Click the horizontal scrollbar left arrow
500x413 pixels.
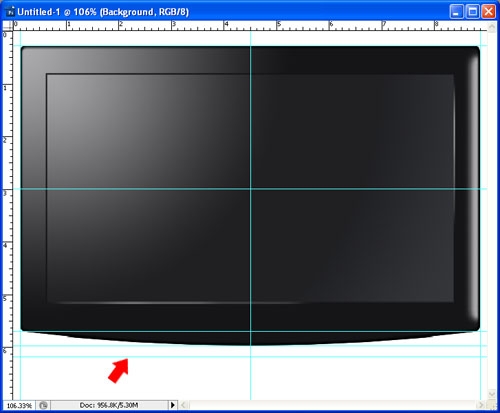point(184,405)
